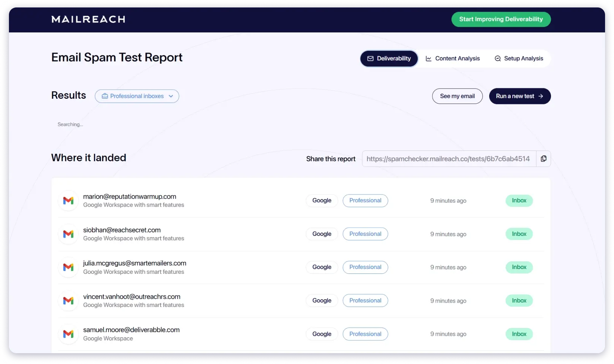This screenshot has width=614, height=364.
Task: Click Professional tag in julia.mcgregus row
Action: pyautogui.click(x=365, y=267)
